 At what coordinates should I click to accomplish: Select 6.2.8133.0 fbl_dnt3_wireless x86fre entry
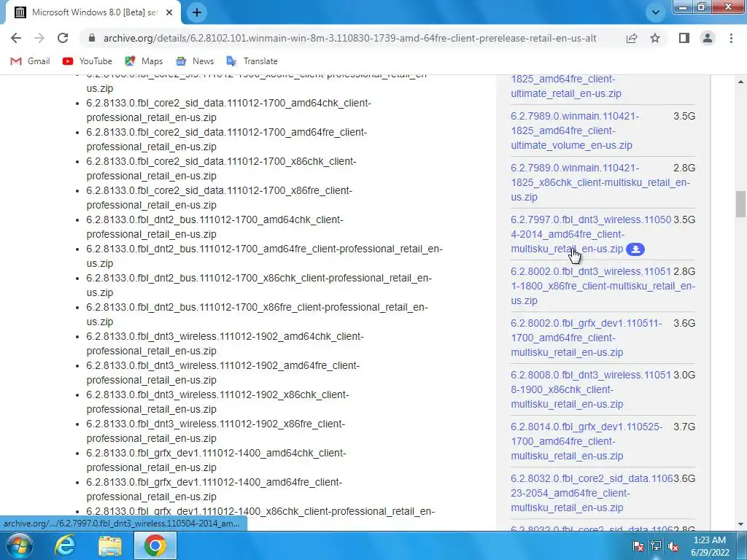coord(216,431)
